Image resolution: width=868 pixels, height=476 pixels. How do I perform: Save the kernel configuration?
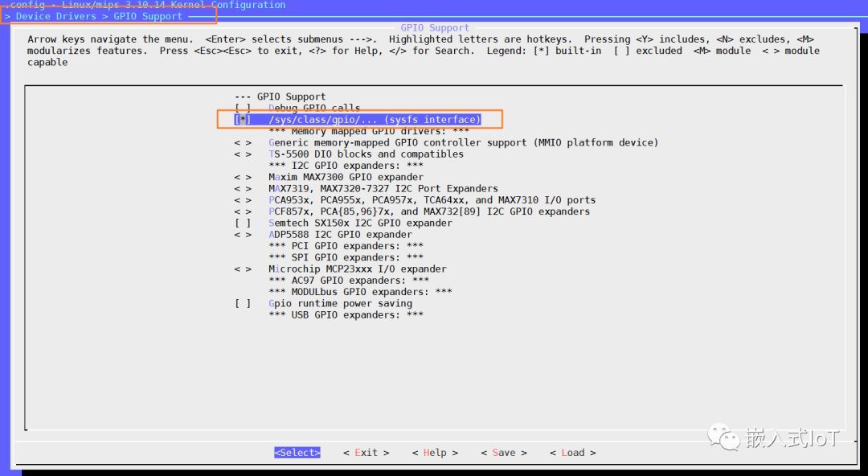[x=503, y=452]
